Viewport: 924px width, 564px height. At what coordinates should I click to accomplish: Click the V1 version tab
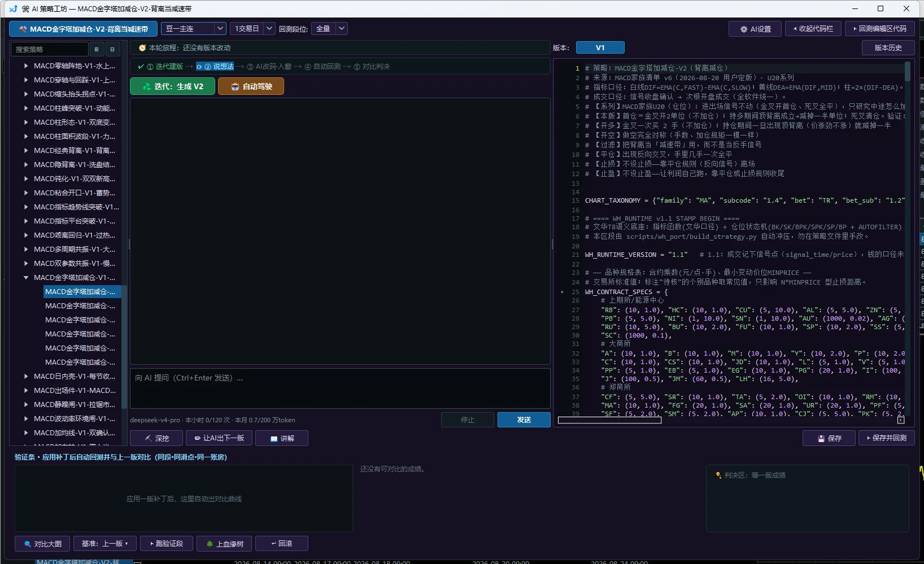pyautogui.click(x=600, y=48)
